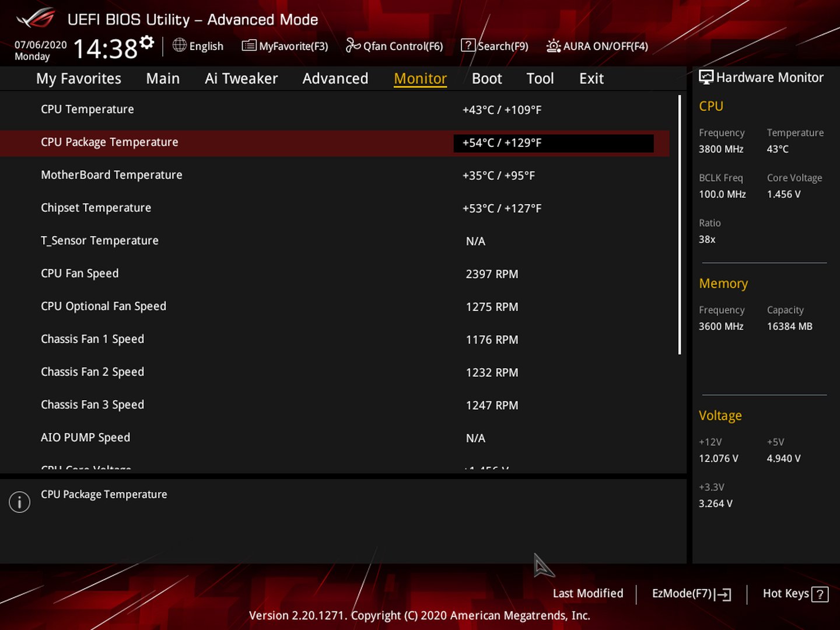Click the 07/06/2020 date
The image size is (840, 630).
pyautogui.click(x=41, y=45)
